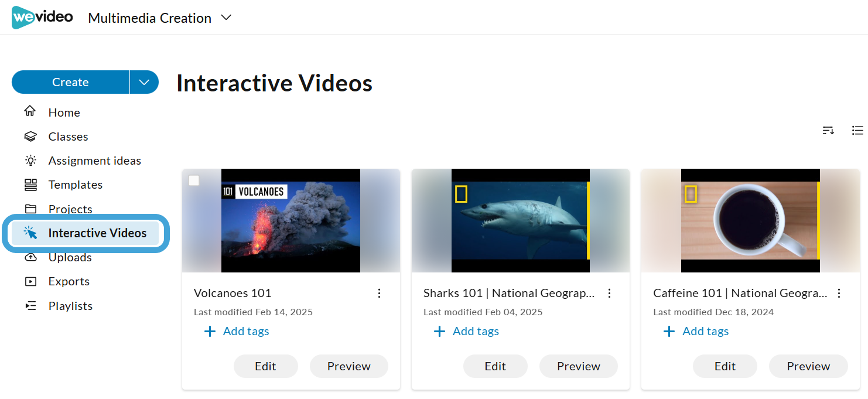The height and width of the screenshot is (399, 868).
Task: Click the Sharks 101 | National Geographic title
Action: tap(509, 293)
